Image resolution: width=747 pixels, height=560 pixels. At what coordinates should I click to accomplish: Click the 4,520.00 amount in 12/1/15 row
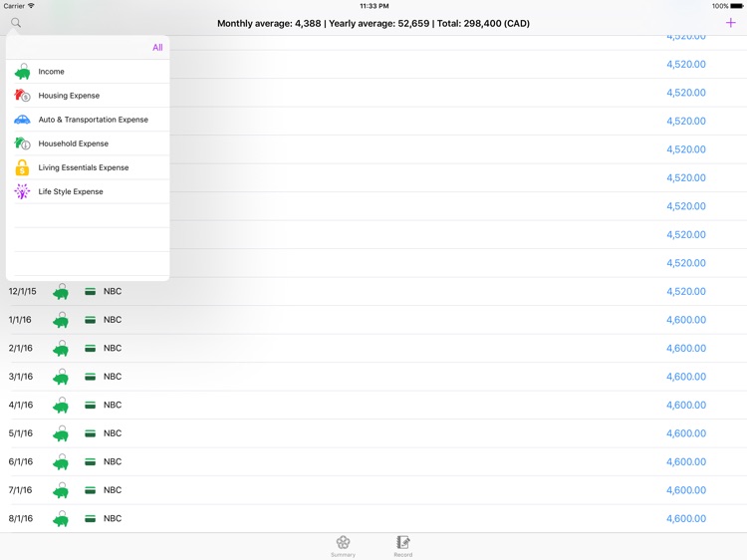pyautogui.click(x=686, y=291)
